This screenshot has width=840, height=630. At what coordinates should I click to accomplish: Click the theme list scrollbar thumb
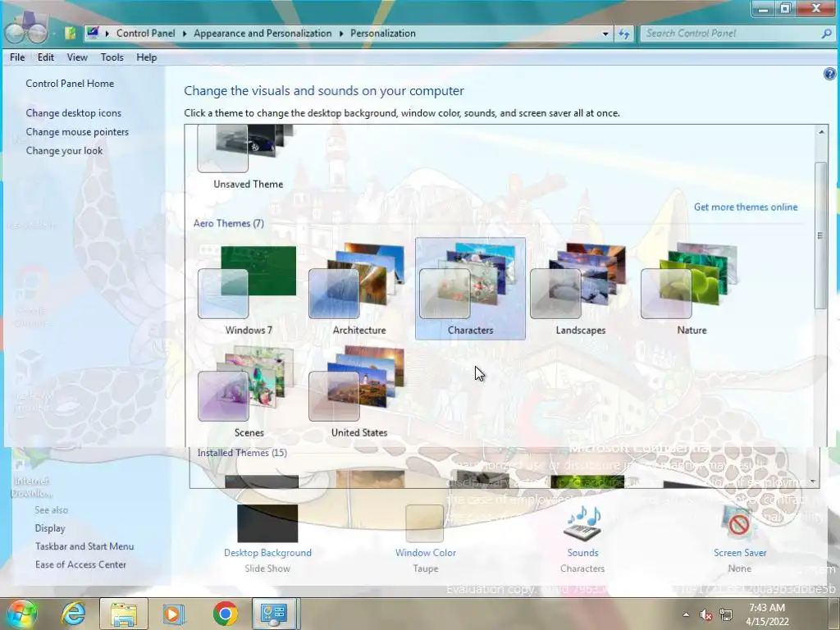click(820, 235)
